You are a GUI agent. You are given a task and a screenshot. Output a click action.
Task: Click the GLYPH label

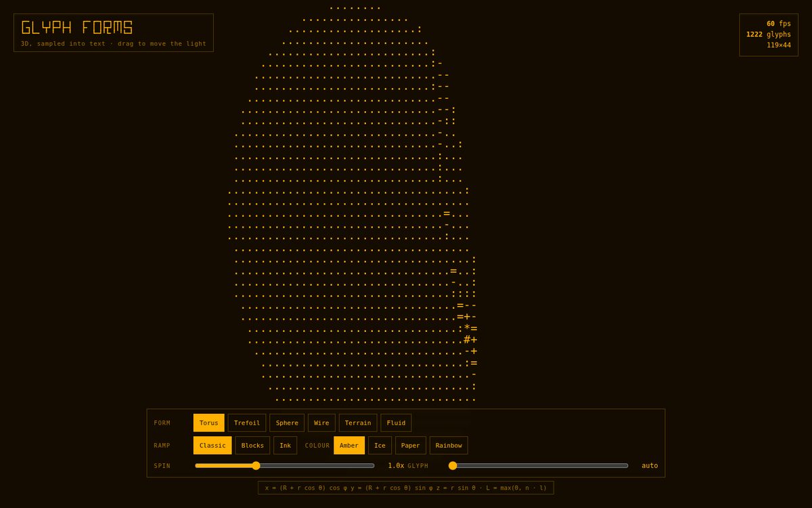click(x=418, y=465)
